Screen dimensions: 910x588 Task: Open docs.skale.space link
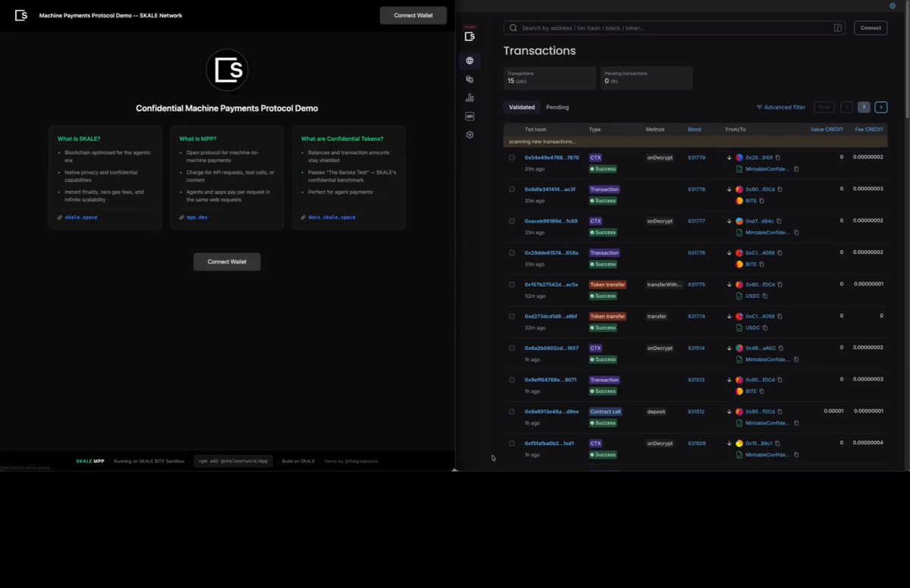(x=332, y=217)
